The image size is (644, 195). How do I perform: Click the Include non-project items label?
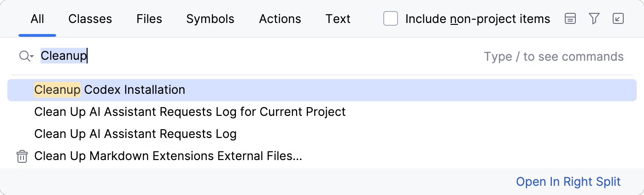click(x=478, y=19)
